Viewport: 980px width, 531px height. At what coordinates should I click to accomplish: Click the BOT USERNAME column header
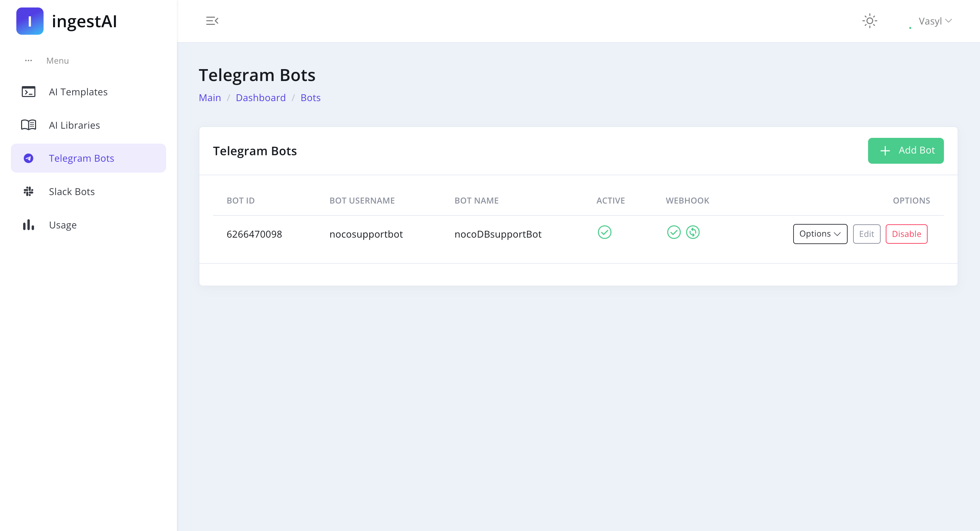click(362, 200)
